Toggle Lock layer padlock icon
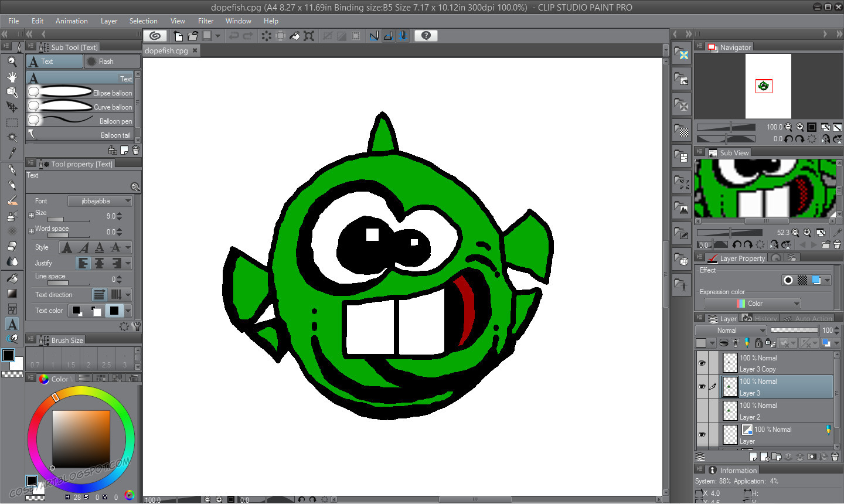 (x=758, y=343)
